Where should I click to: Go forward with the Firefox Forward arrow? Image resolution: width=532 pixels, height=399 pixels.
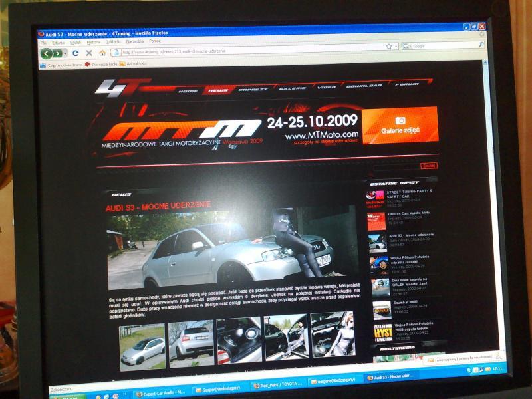pyautogui.click(x=58, y=53)
